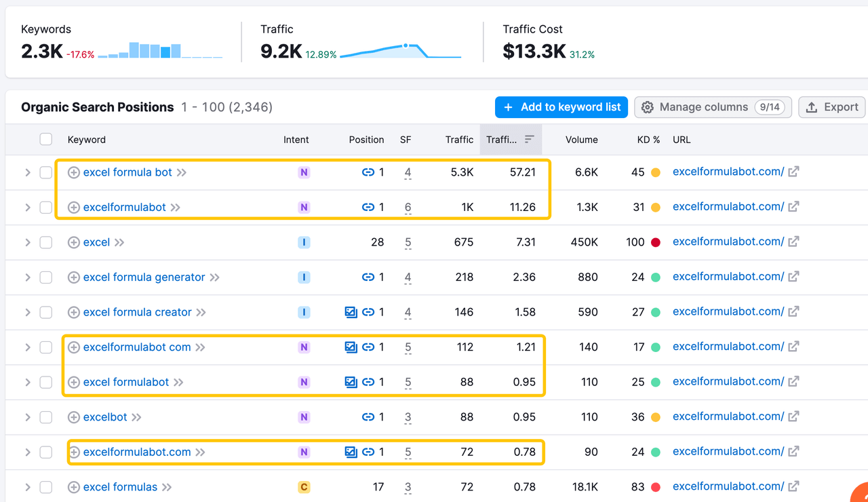Click C intent badge in 'excel formulas' row
The width and height of the screenshot is (868, 502).
coord(304,487)
